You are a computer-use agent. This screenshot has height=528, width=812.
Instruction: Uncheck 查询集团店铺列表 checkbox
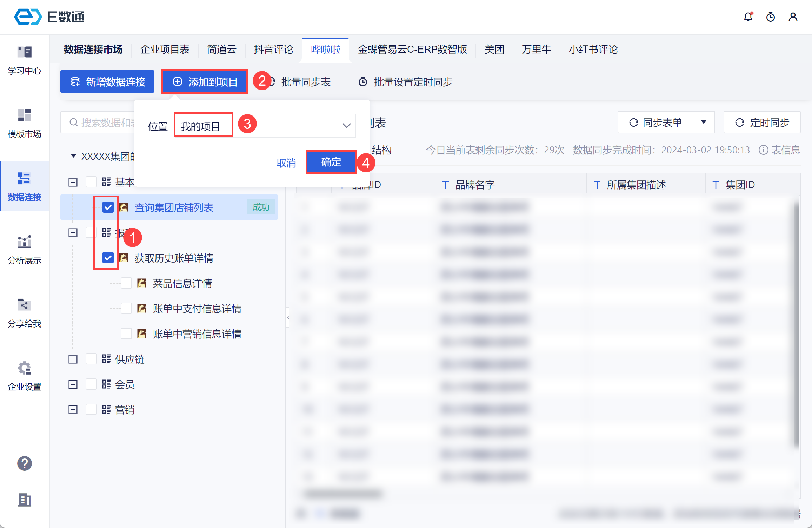pos(108,207)
